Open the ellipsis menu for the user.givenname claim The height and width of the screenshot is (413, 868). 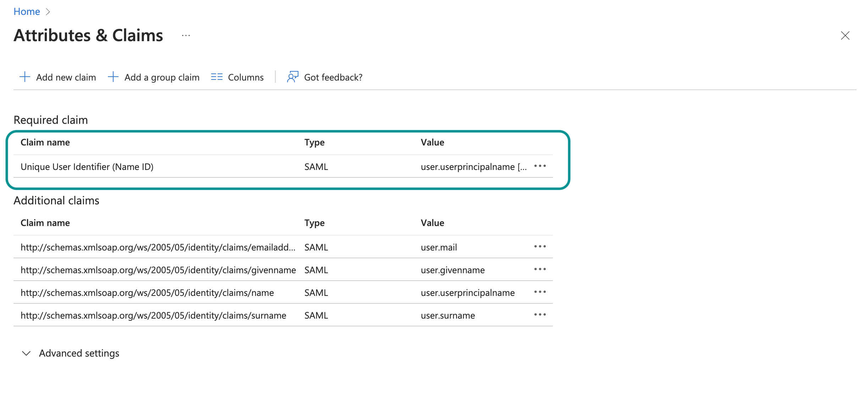click(x=540, y=269)
